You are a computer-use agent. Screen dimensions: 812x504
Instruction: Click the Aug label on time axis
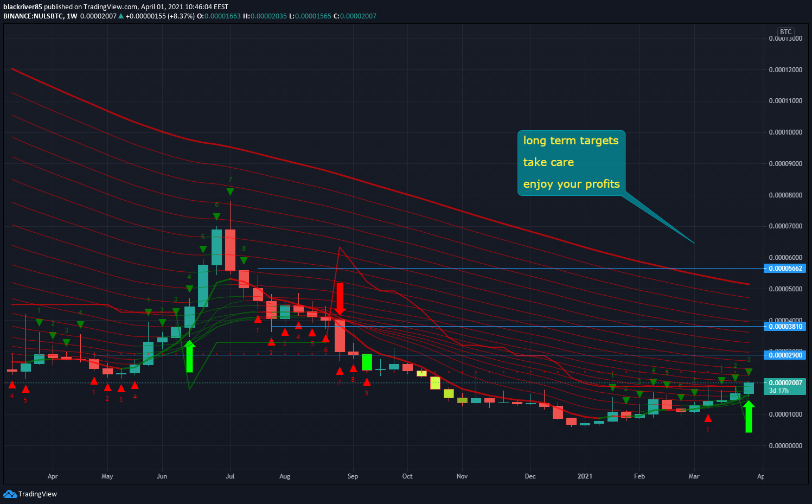(285, 476)
